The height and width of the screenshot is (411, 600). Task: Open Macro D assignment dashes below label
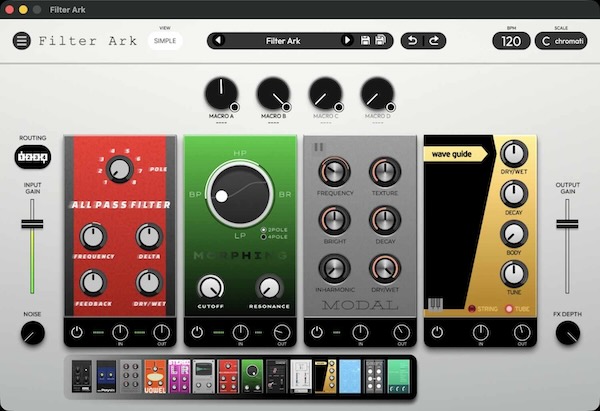coord(377,123)
